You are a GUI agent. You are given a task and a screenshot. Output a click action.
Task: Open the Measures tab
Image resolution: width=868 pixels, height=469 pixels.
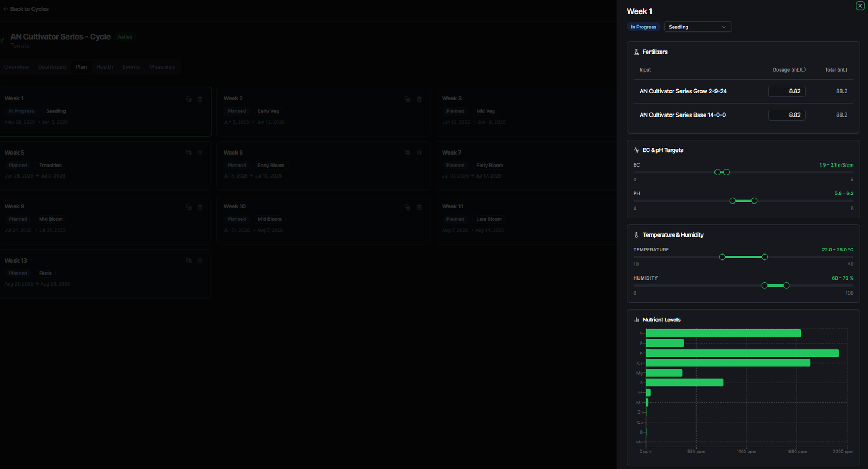point(162,67)
